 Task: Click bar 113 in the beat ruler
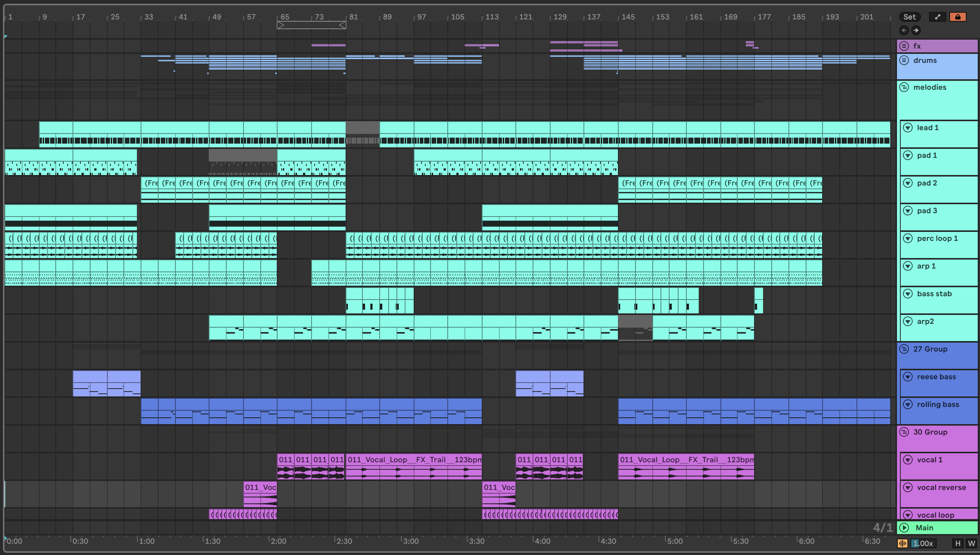click(491, 17)
